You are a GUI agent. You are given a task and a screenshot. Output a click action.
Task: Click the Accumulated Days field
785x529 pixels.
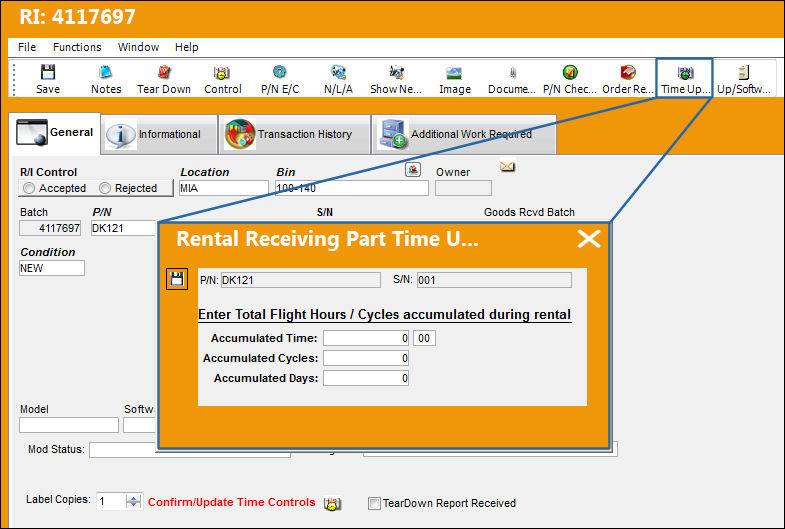point(366,378)
